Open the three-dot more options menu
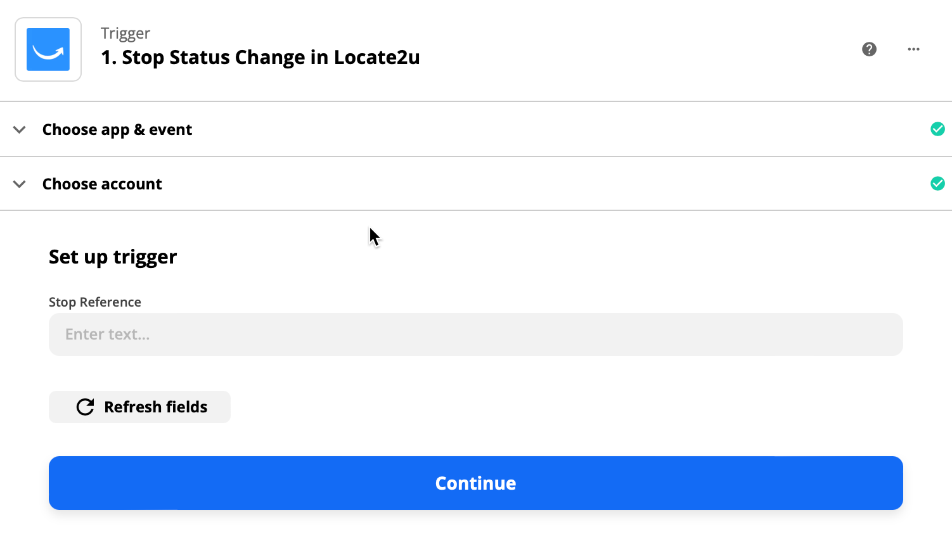The height and width of the screenshot is (560, 952). click(x=913, y=49)
